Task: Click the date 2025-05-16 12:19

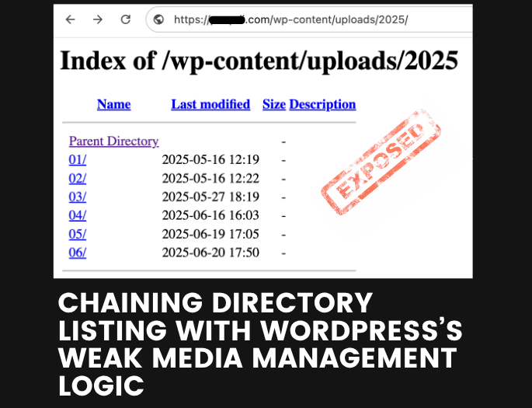Action: point(210,159)
